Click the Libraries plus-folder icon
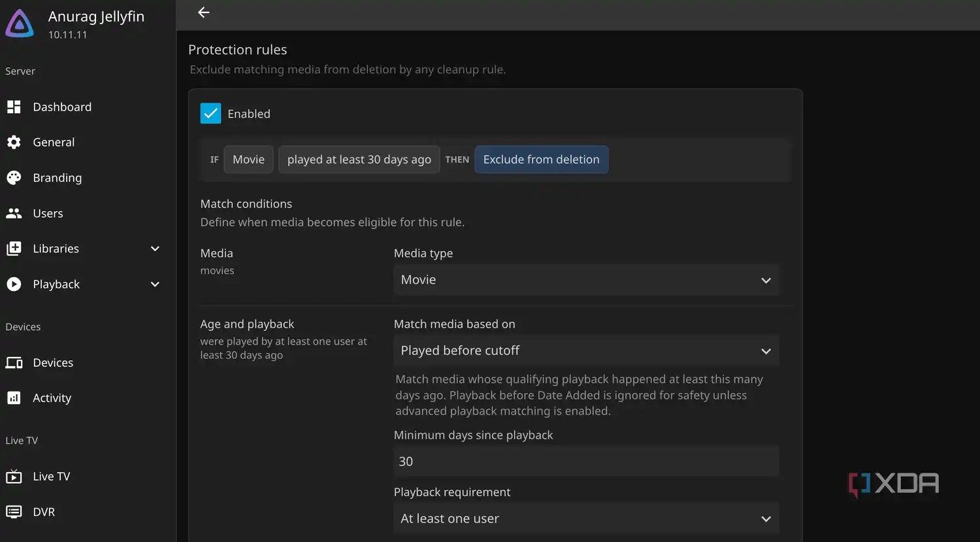980x542 pixels. (14, 248)
